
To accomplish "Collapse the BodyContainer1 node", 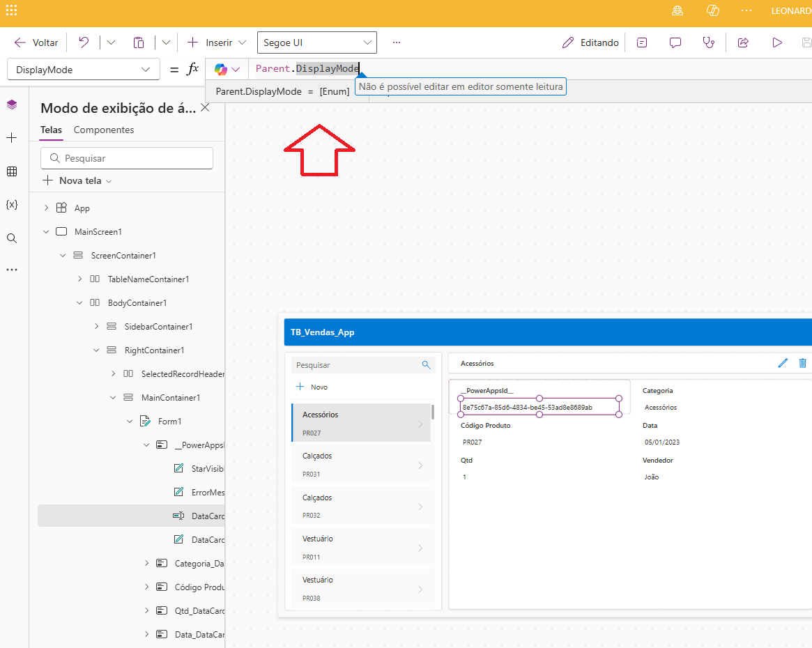I will coord(79,303).
